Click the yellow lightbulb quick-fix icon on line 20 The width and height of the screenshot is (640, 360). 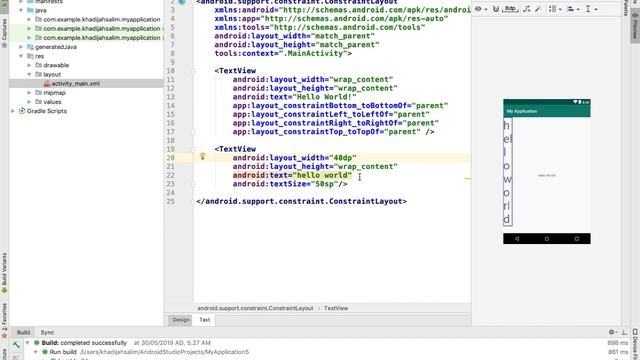(202, 156)
